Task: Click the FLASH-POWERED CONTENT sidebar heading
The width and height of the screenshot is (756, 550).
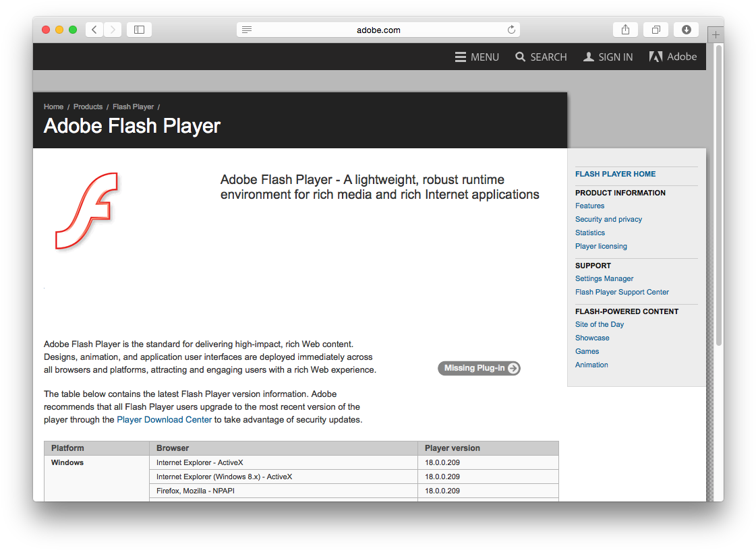Action: click(627, 311)
